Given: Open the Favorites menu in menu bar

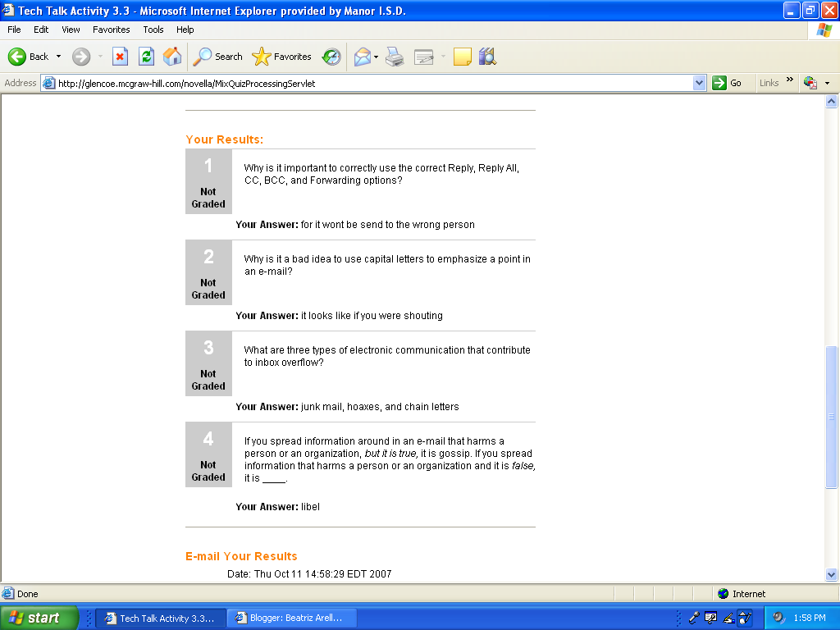Looking at the screenshot, I should (112, 30).
